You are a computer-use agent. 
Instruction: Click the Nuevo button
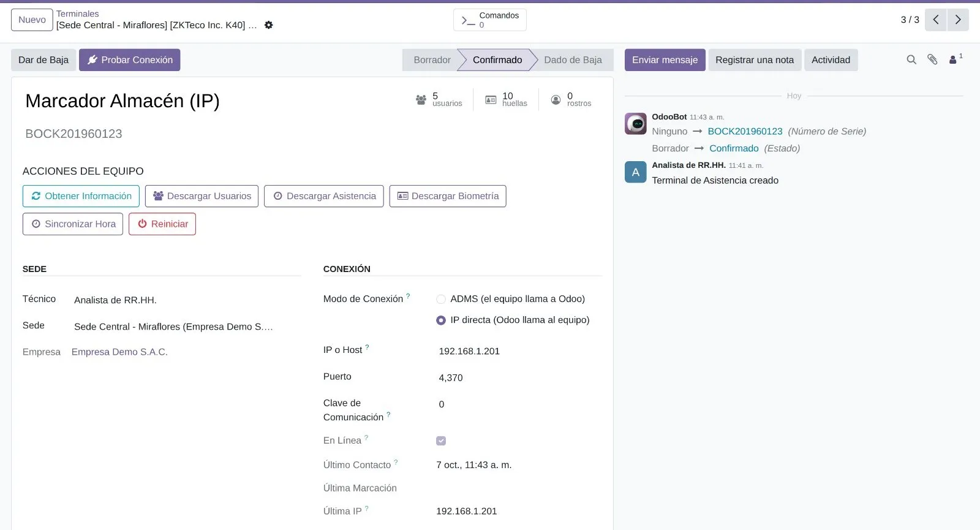[x=32, y=20]
